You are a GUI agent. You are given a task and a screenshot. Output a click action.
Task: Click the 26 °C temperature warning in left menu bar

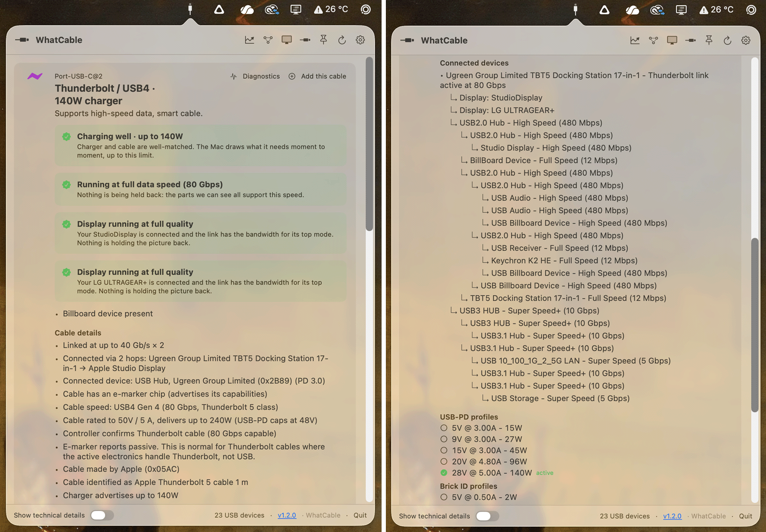[x=331, y=9]
